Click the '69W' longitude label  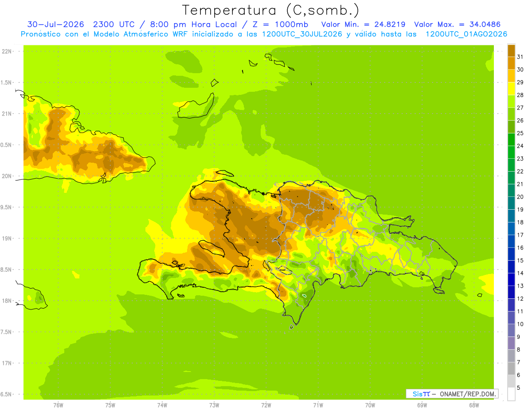(422, 405)
